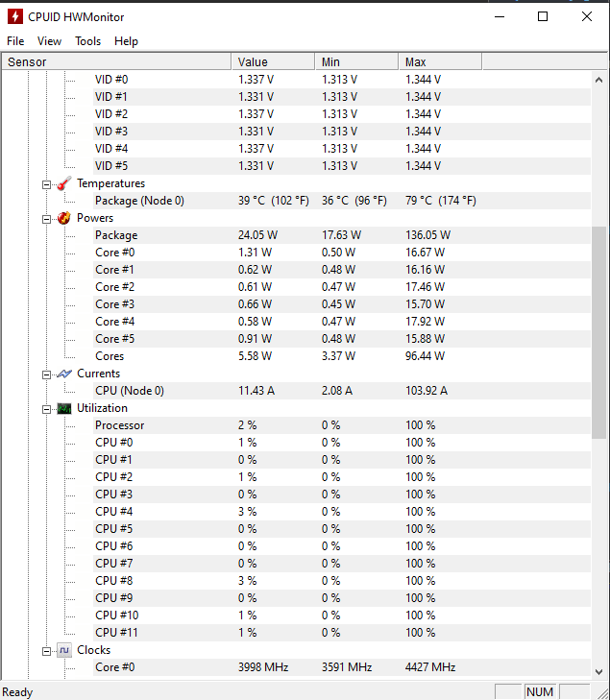Select the CPU #4 utilization row

pos(342,512)
